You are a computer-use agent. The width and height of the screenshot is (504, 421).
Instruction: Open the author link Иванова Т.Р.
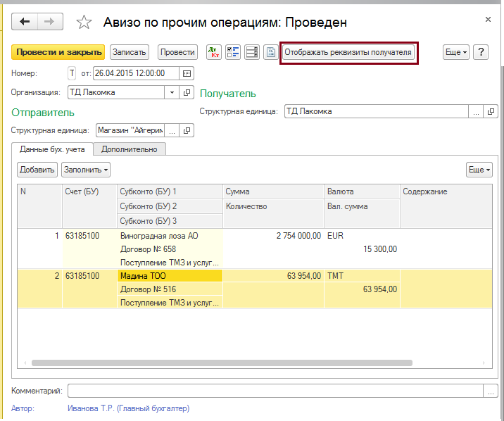pyautogui.click(x=129, y=408)
